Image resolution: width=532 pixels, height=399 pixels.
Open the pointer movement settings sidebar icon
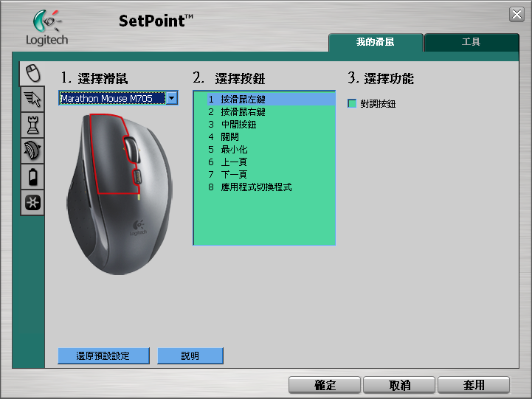32,99
